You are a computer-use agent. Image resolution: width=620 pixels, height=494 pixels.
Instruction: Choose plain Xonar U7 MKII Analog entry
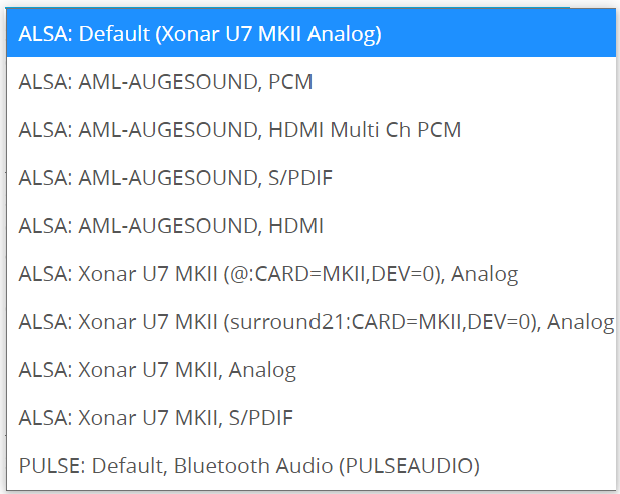point(157,370)
